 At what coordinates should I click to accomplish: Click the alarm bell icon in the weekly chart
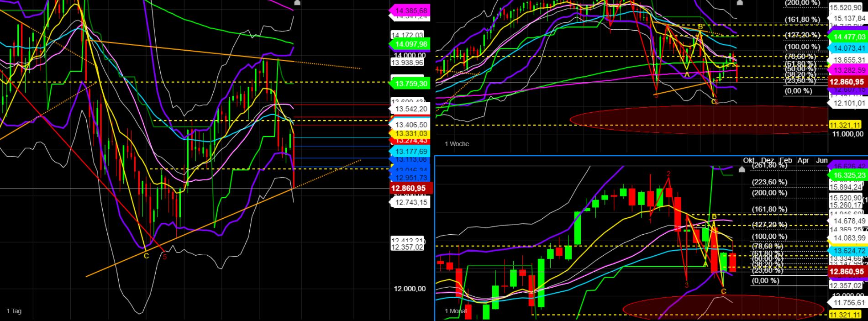pyautogui.click(x=740, y=3)
